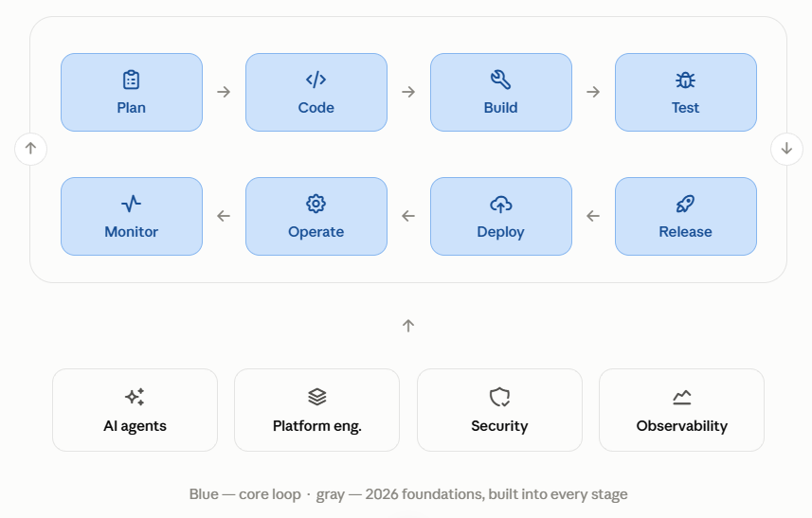The image size is (812, 518).
Task: Click the code brackets icon in Code card
Action: (316, 80)
